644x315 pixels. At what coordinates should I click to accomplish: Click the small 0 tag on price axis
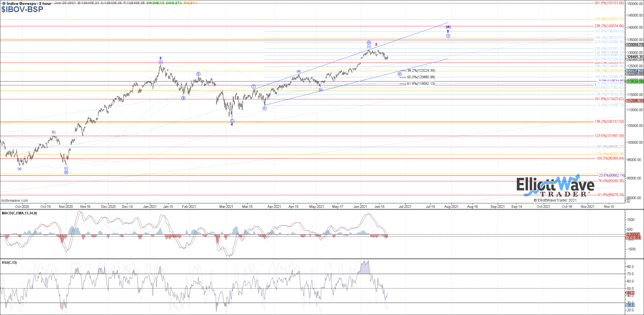click(x=628, y=201)
